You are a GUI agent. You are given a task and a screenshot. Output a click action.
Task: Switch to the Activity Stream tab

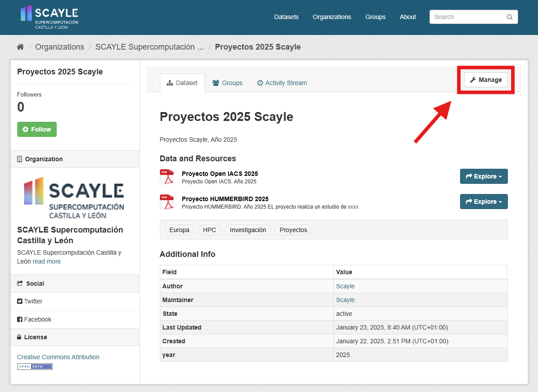click(282, 83)
